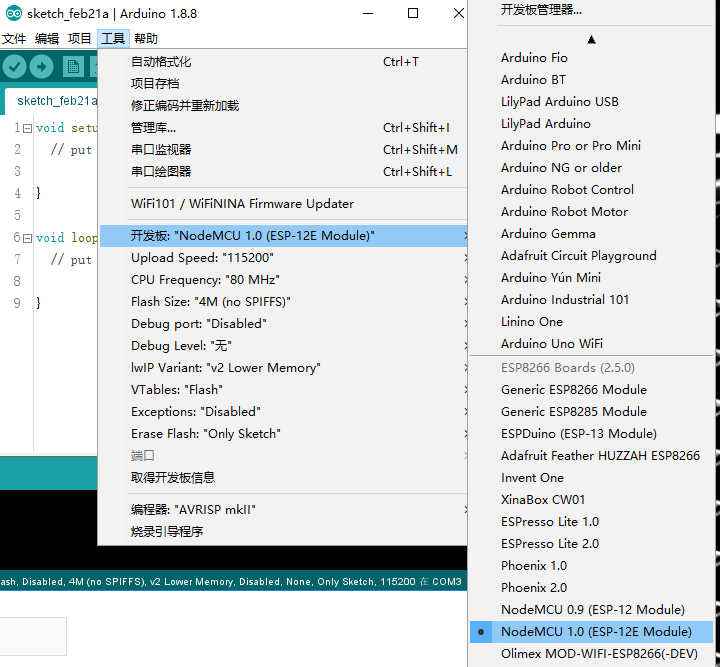
Task: Select the LilyPad Arduino USB board
Action: pos(591,102)
